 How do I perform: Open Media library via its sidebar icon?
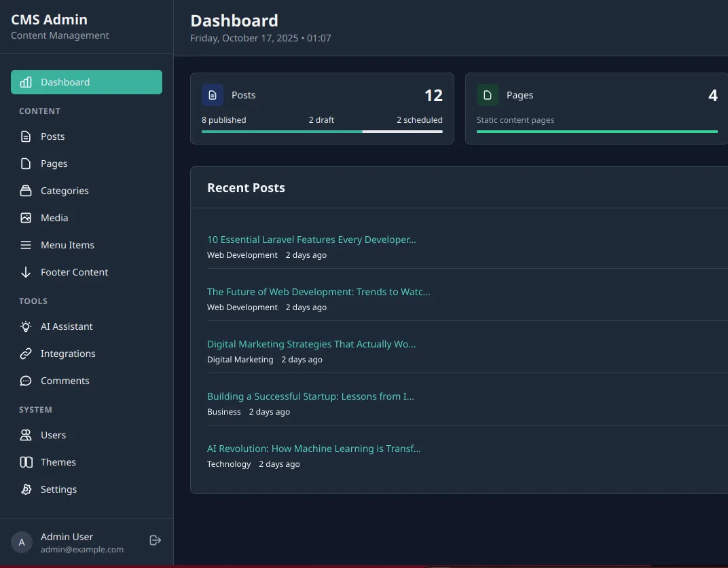[24, 217]
